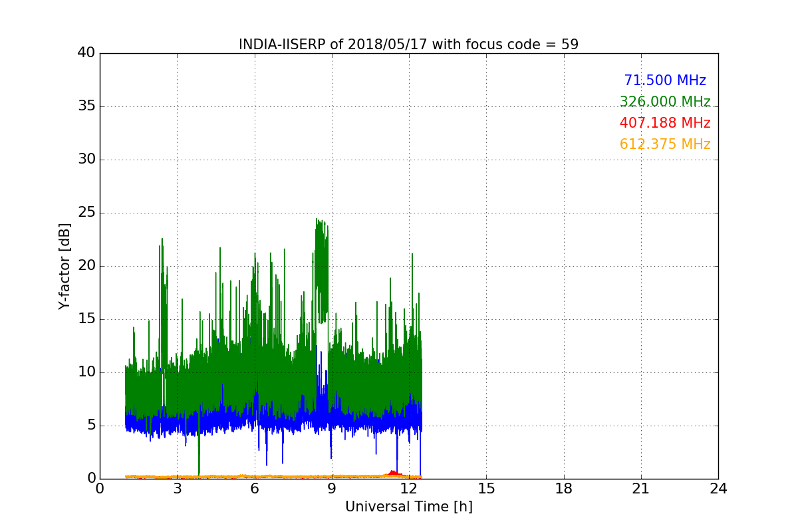
Task: Click the y-axis tick label 30
Action: pos(86,160)
